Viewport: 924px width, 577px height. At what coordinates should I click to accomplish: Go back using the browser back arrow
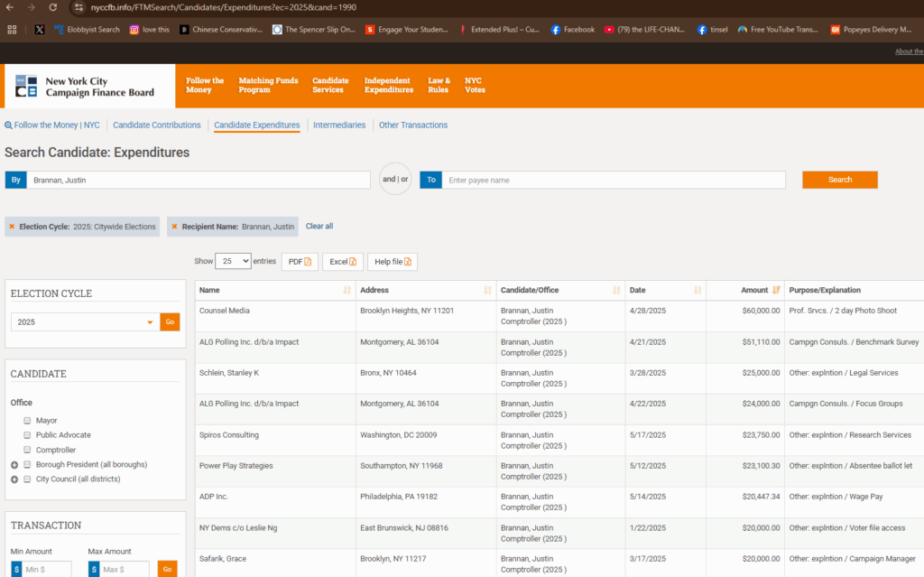pos(9,7)
